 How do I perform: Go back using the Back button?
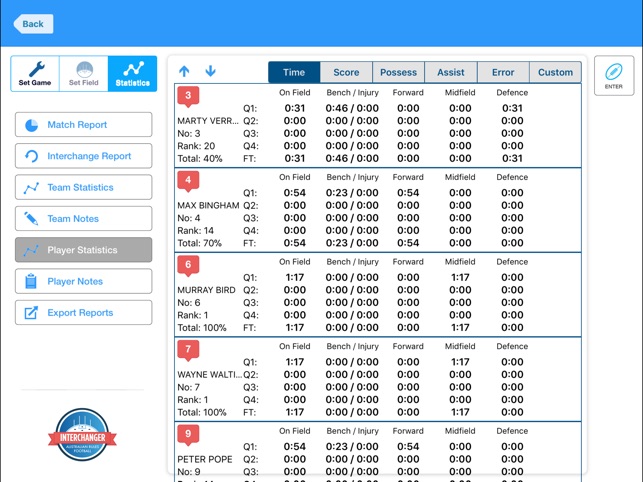point(33,24)
